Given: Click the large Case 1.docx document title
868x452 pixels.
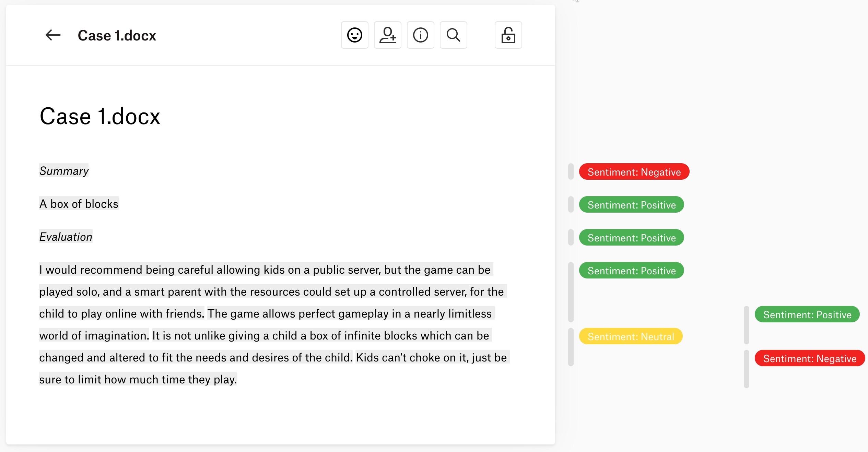Looking at the screenshot, I should click(100, 116).
